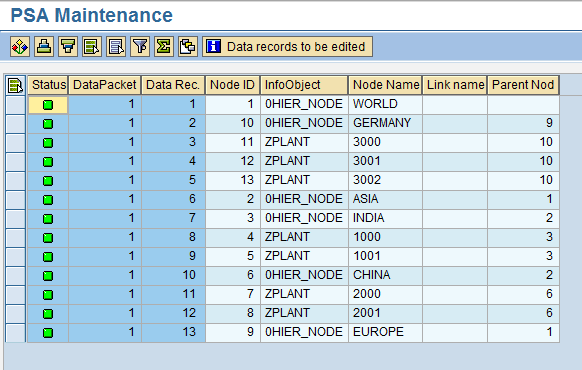
Task: Select the ASIA row using its row selector
Action: (x=16, y=199)
